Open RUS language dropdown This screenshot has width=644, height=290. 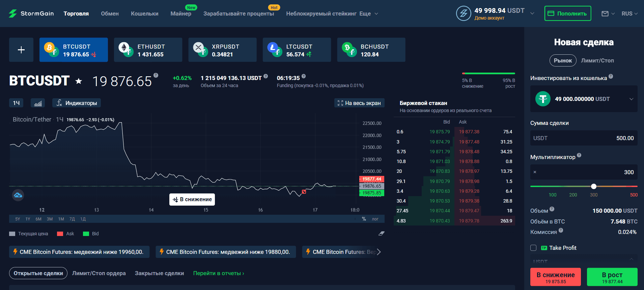(x=629, y=14)
